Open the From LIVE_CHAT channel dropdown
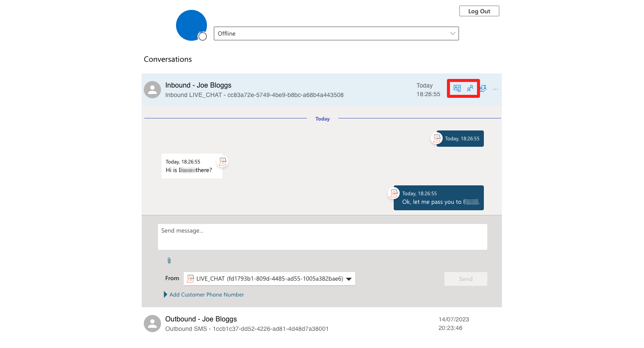The width and height of the screenshot is (644, 348). point(269,279)
